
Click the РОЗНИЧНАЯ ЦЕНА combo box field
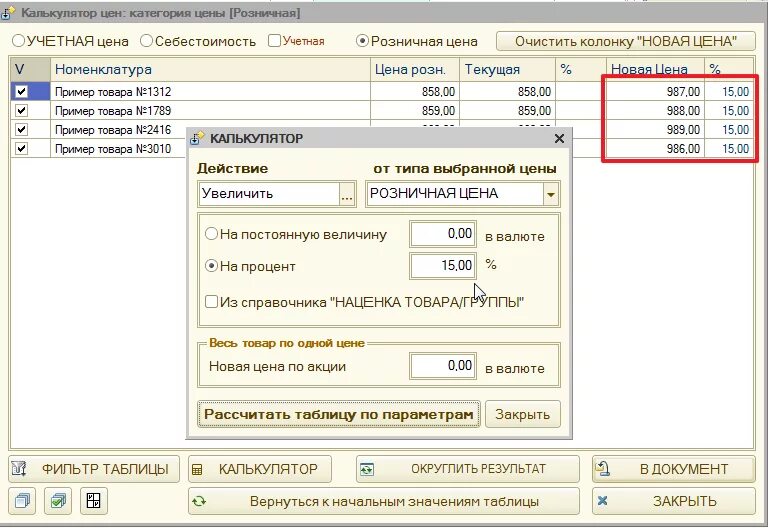[x=455, y=194]
